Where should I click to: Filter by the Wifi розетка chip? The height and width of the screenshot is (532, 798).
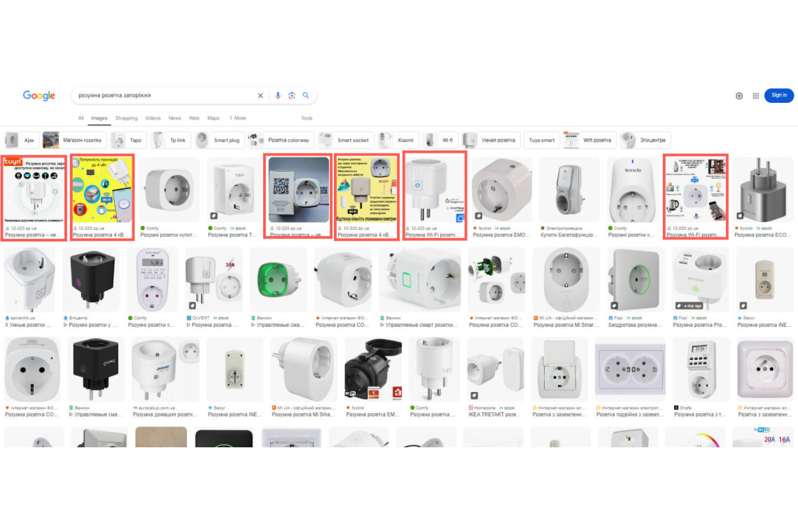(x=589, y=140)
